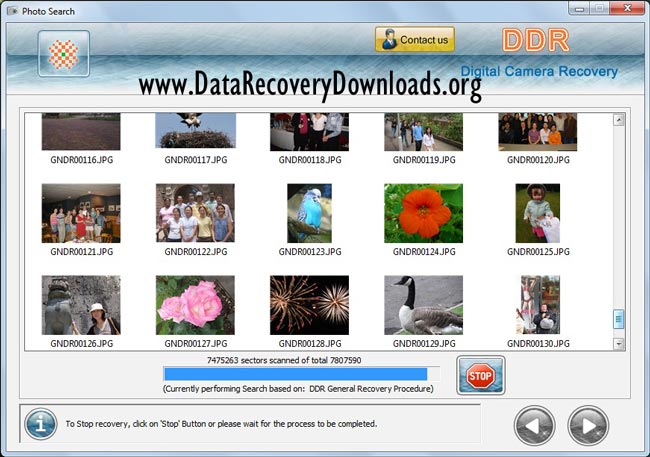Viewport: 650px width, 457px height.
Task: Click the sector scan progress bar
Action: (x=302, y=374)
